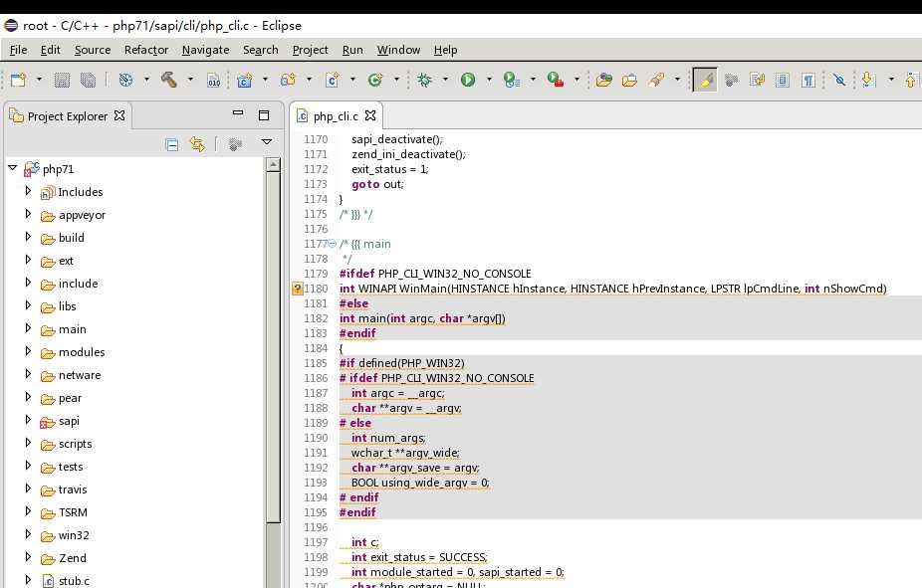Expand the sapi folder
Screen dimensions: 922x588
click(x=28, y=420)
